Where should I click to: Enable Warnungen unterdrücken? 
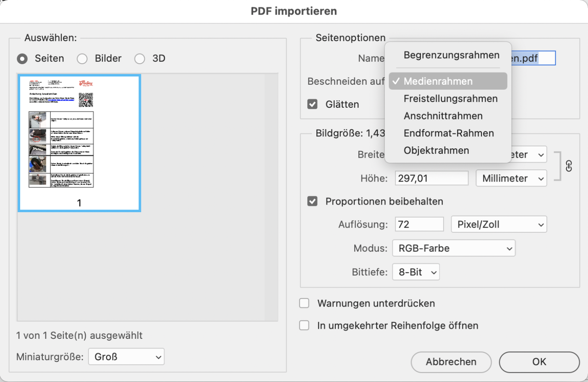tap(304, 303)
